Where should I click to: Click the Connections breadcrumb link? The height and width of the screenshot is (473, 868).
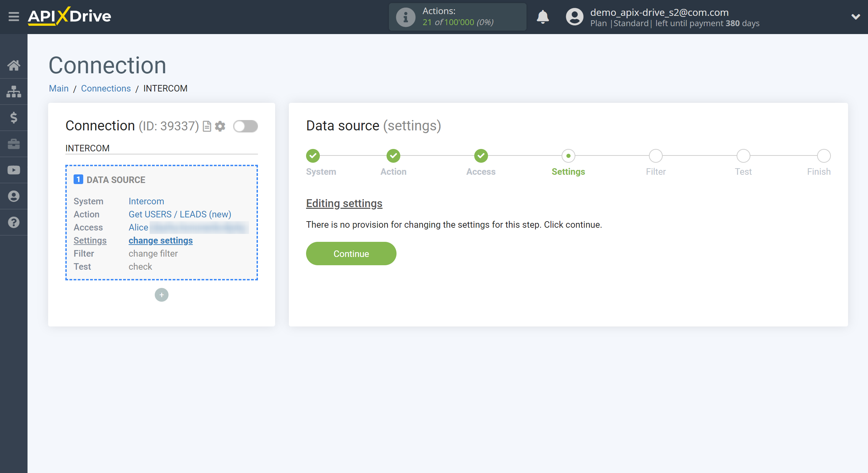[105, 88]
